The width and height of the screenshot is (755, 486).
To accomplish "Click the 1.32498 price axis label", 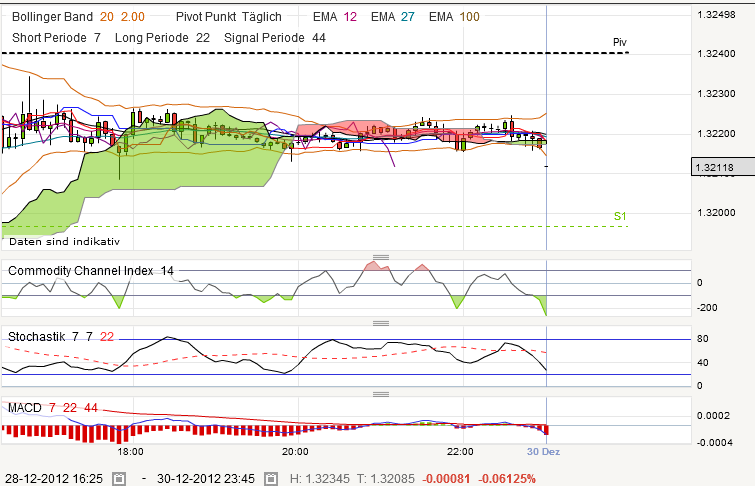I will pyautogui.click(x=716, y=15).
